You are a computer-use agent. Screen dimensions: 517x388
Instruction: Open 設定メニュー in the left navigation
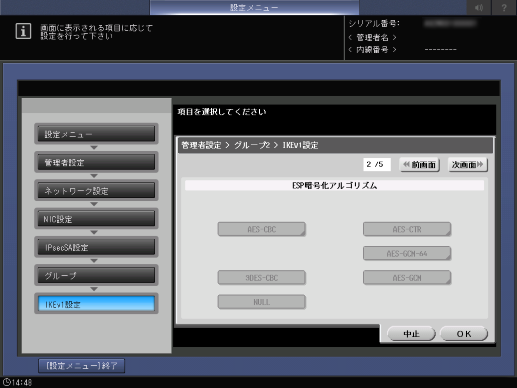coord(96,134)
